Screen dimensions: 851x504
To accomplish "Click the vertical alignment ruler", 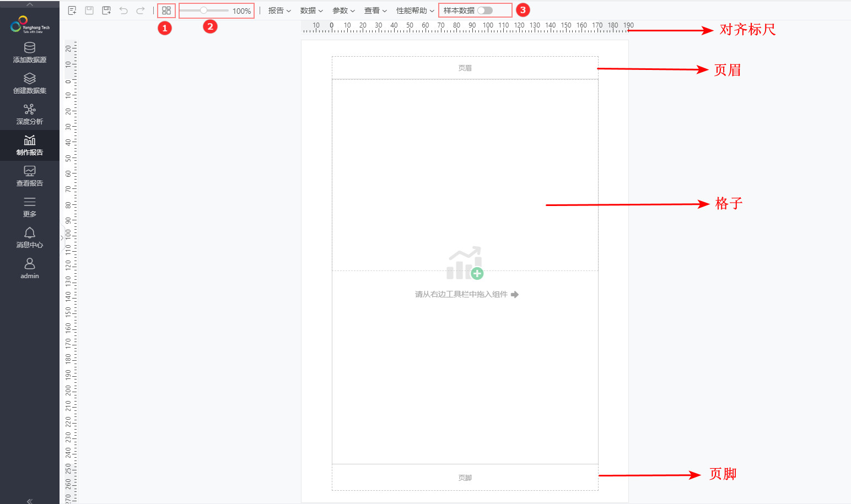I will (x=71, y=272).
